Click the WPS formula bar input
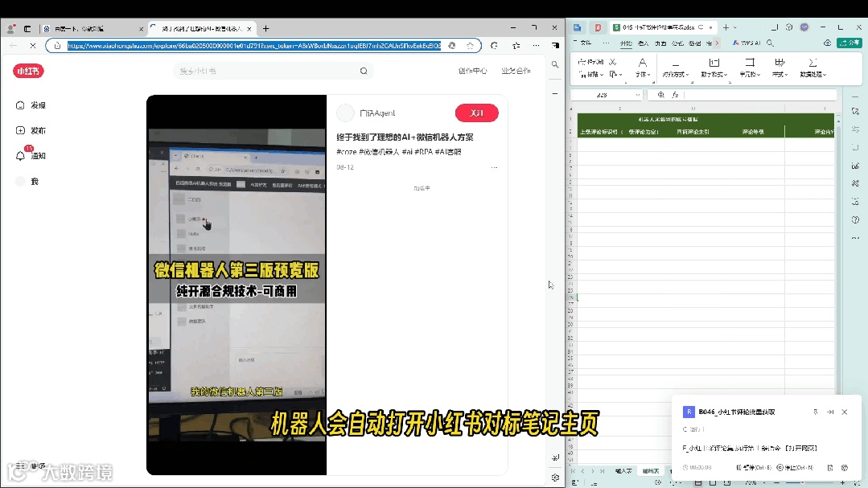Screen dimensions: 868x488 coord(761,95)
